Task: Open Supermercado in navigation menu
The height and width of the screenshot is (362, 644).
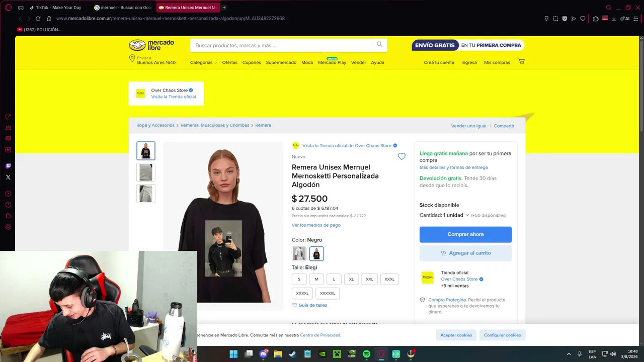Action: coord(281,62)
